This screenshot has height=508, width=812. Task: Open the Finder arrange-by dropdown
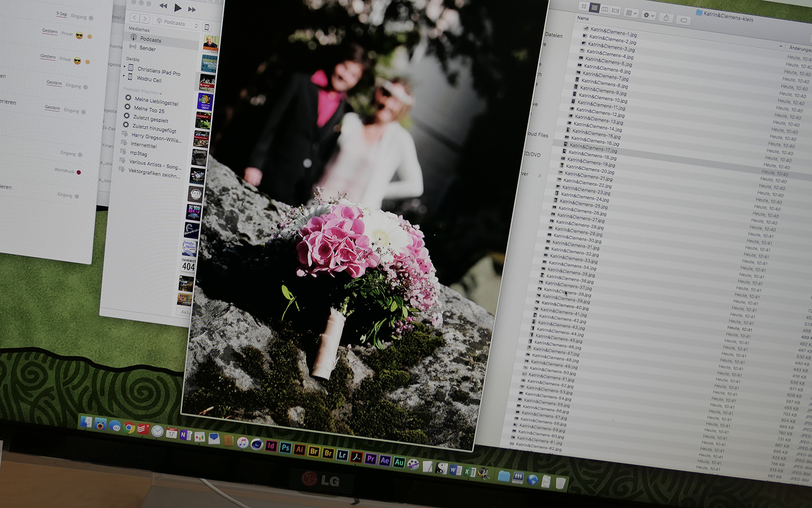(631, 13)
